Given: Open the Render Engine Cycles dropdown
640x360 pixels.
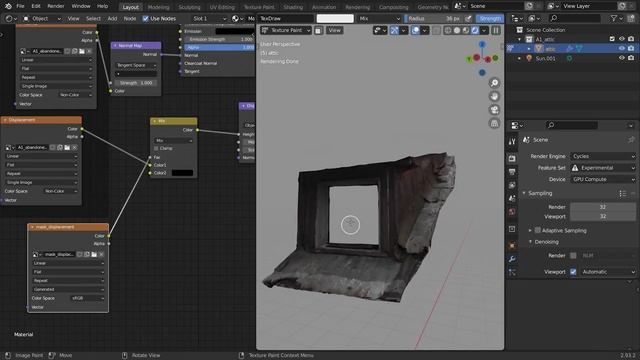Looking at the screenshot, I should (x=603, y=156).
